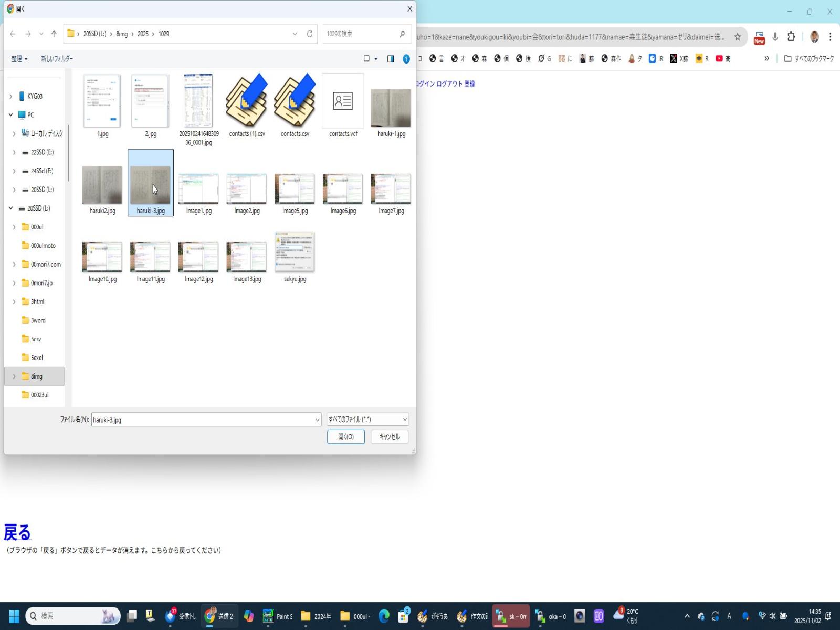Open the file dialog help icon
Viewport: 840px width, 630px height.
point(406,59)
